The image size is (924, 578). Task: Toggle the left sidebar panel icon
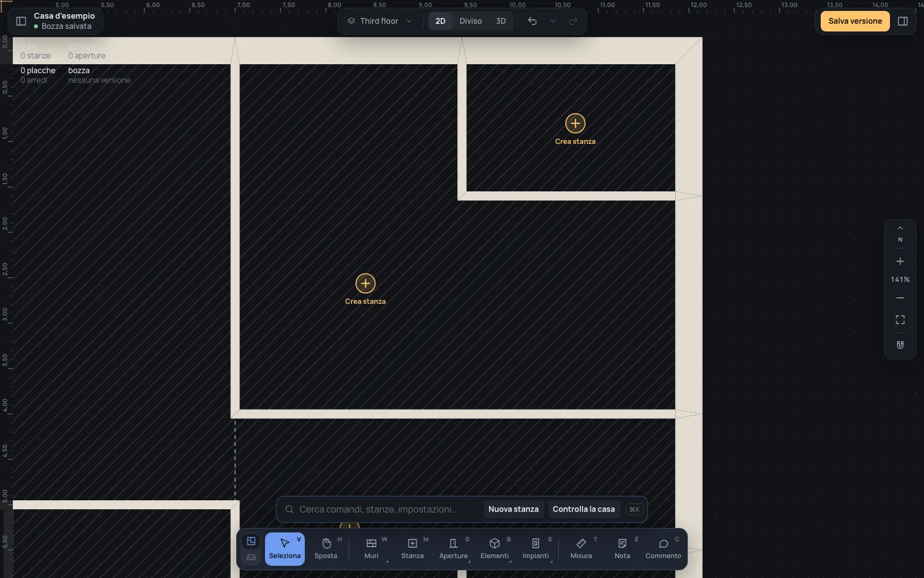pos(21,21)
